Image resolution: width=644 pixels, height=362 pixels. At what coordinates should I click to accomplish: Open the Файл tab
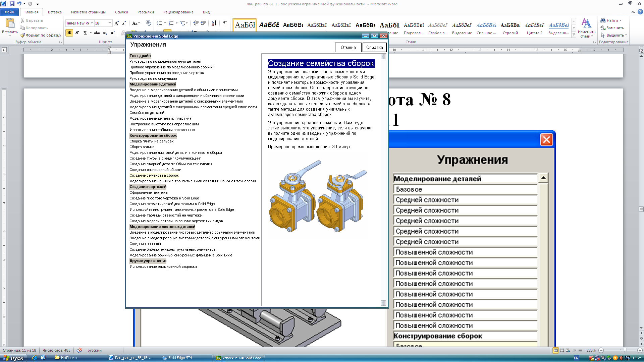click(9, 12)
